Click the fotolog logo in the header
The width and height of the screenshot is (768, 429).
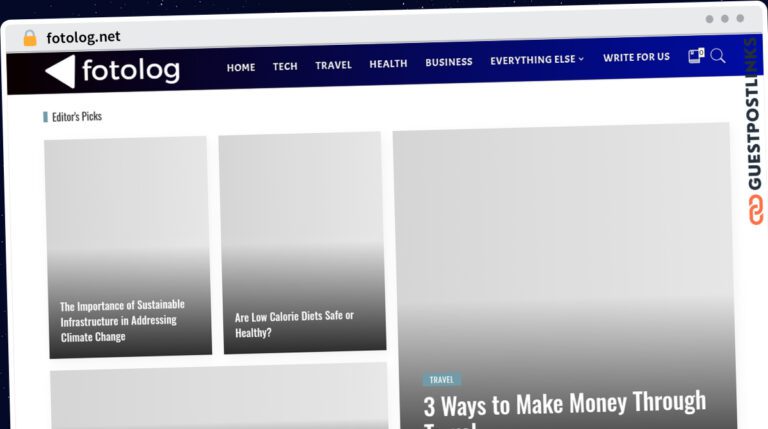pyautogui.click(x=113, y=72)
